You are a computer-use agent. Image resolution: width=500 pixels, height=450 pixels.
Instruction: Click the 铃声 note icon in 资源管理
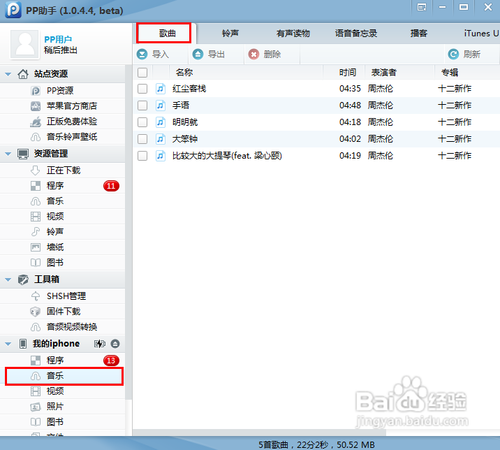click(36, 232)
